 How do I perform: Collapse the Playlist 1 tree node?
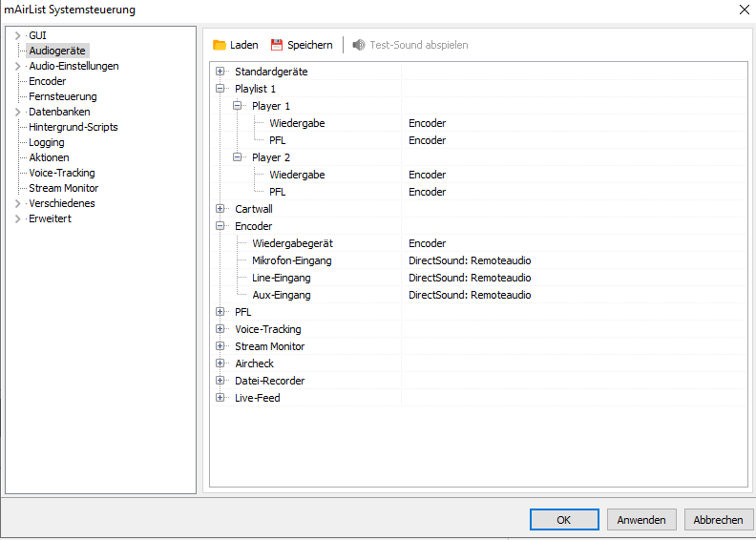tap(220, 89)
